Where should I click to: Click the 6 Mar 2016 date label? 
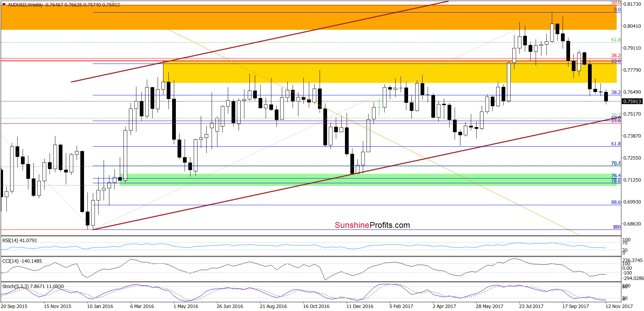[142, 306]
